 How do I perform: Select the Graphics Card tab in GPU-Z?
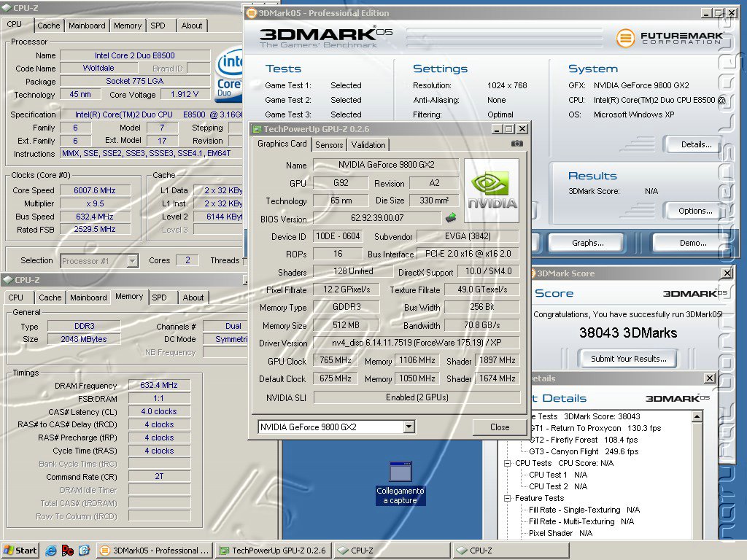pyautogui.click(x=282, y=144)
